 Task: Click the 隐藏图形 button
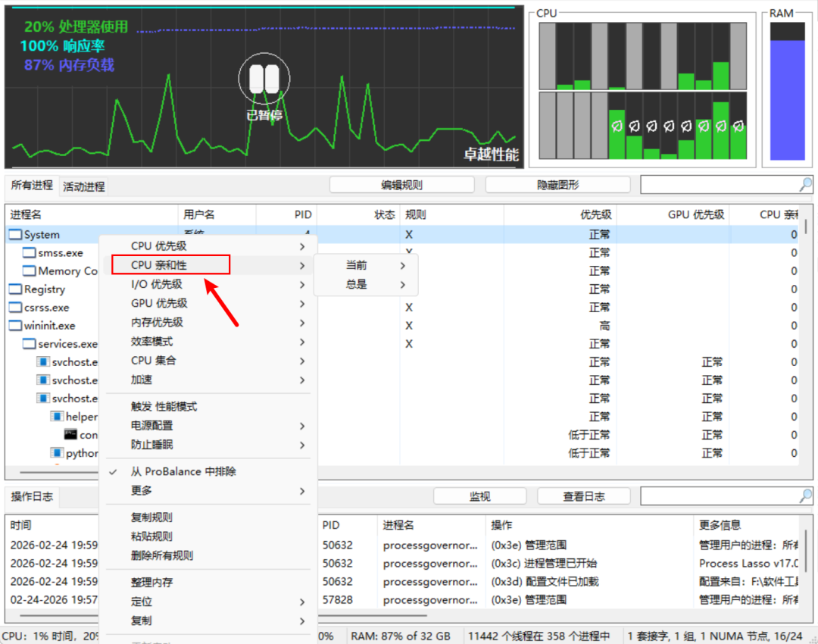click(x=557, y=185)
